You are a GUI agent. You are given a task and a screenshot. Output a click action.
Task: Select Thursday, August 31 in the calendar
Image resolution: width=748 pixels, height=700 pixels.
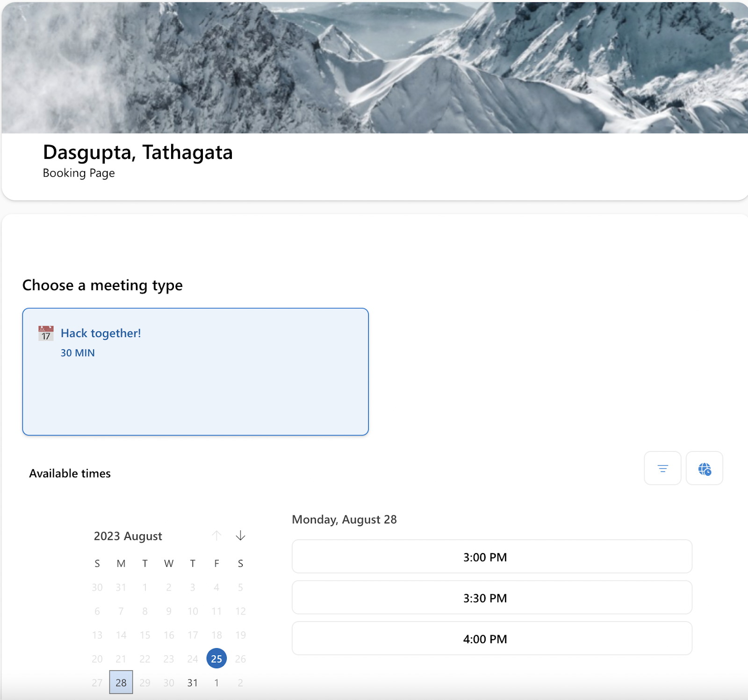pos(193,683)
